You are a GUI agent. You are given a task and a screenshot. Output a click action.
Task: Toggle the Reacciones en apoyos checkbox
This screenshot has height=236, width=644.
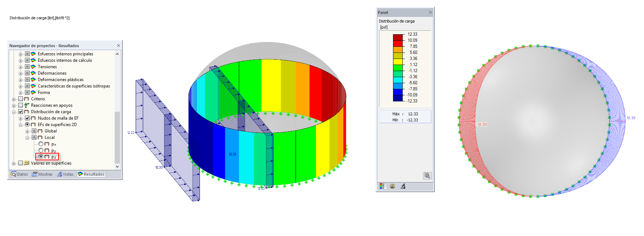20,105
